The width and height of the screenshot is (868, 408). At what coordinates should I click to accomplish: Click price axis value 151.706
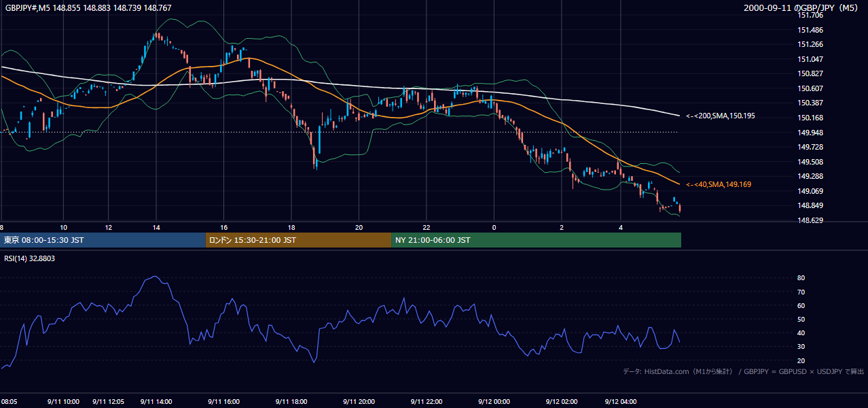pos(810,15)
